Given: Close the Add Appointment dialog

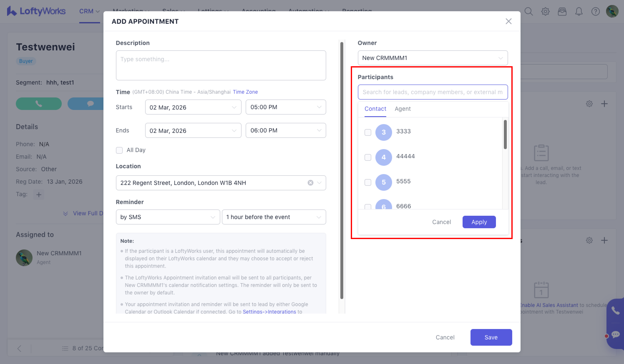Looking at the screenshot, I should (508, 21).
